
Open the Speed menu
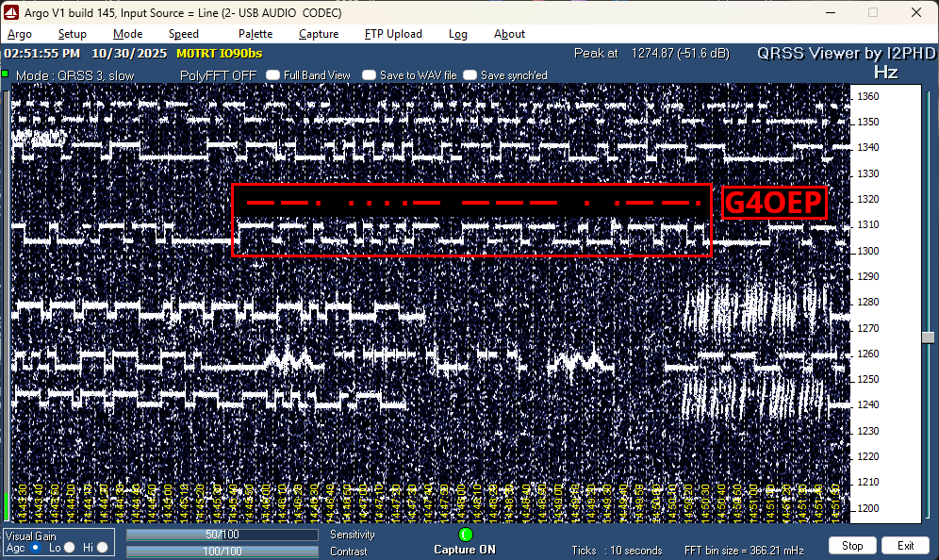point(183,34)
